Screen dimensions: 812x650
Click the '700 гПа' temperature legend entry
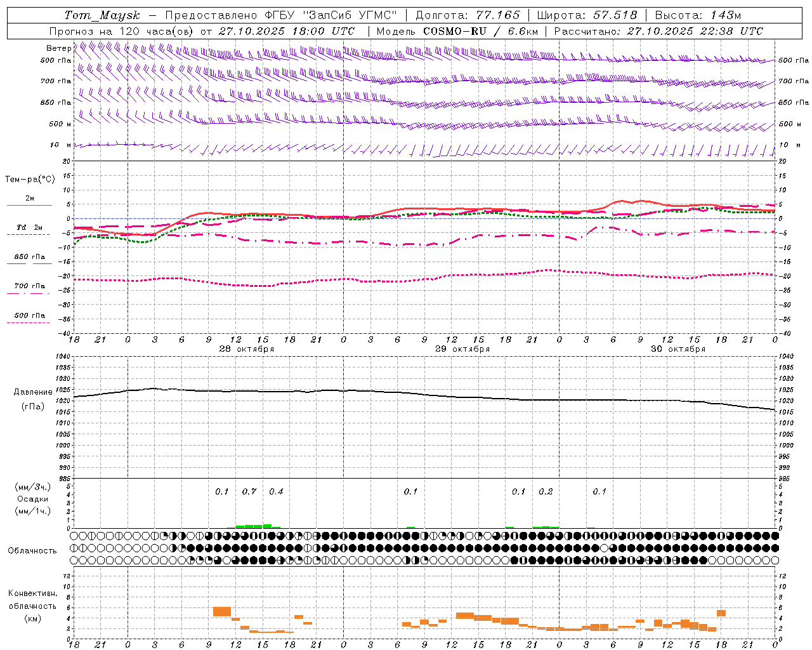[x=29, y=286]
